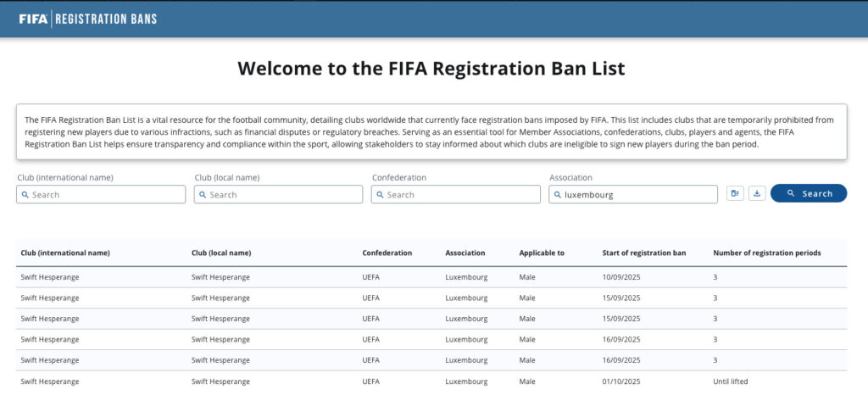Viewport: 868px width, 395px height.
Task: Click the Registration Bans header title
Action: pos(106,19)
